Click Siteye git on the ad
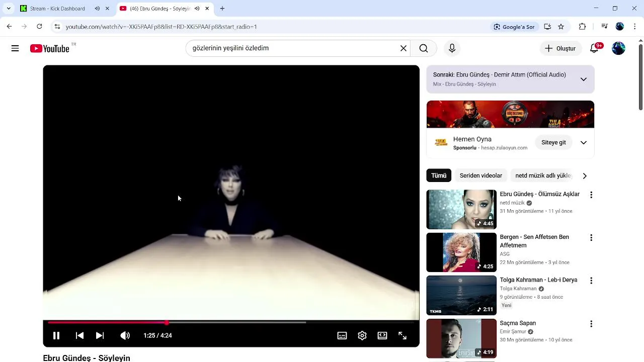The height and width of the screenshot is (362, 644). tap(553, 143)
